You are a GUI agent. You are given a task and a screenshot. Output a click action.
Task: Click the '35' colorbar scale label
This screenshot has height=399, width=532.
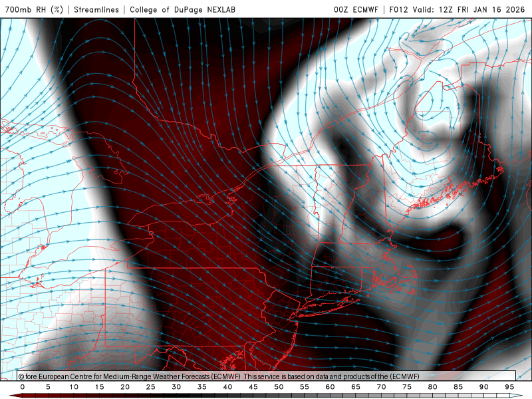202,387
